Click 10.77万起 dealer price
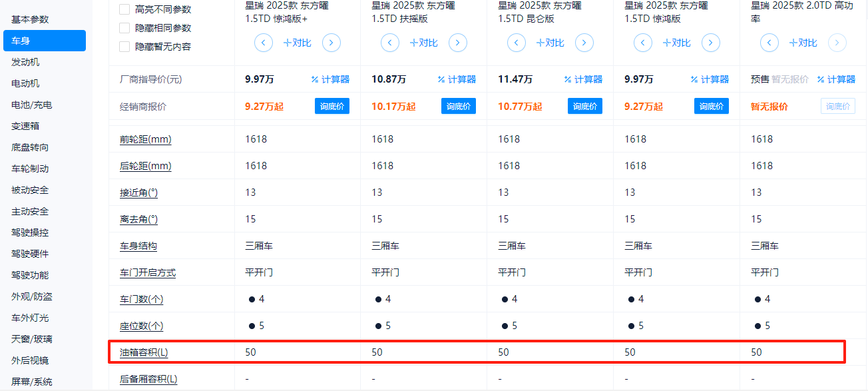The image size is (868, 391). (520, 106)
